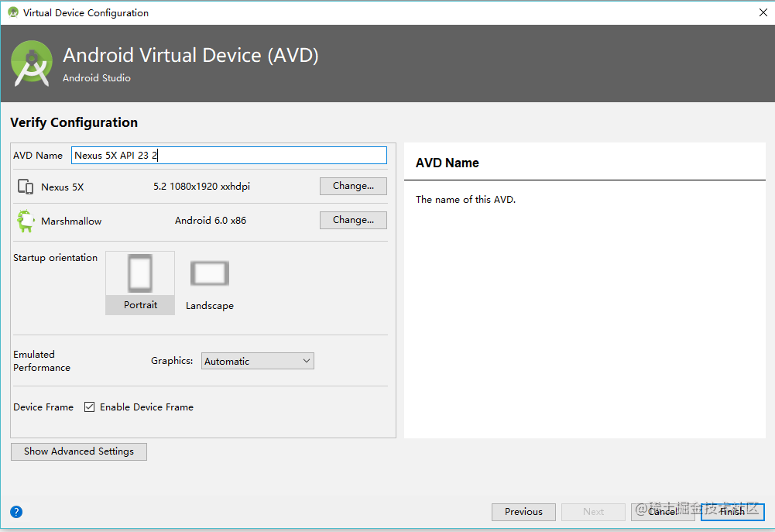
Task: Click the Graphics dropdown arrow chevron
Action: (307, 361)
